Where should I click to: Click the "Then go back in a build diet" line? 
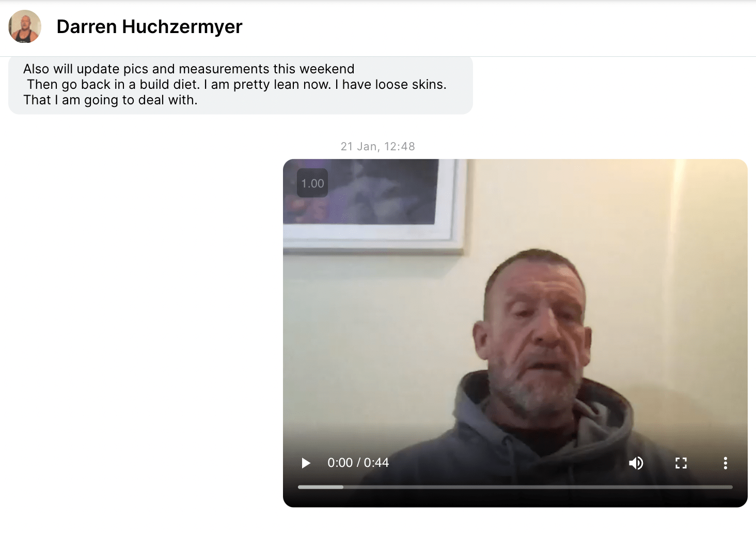(237, 85)
